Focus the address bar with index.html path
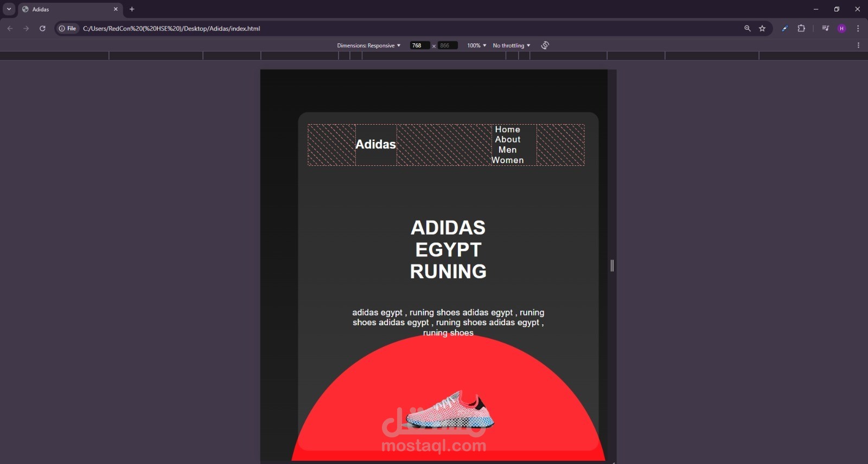 (x=171, y=29)
